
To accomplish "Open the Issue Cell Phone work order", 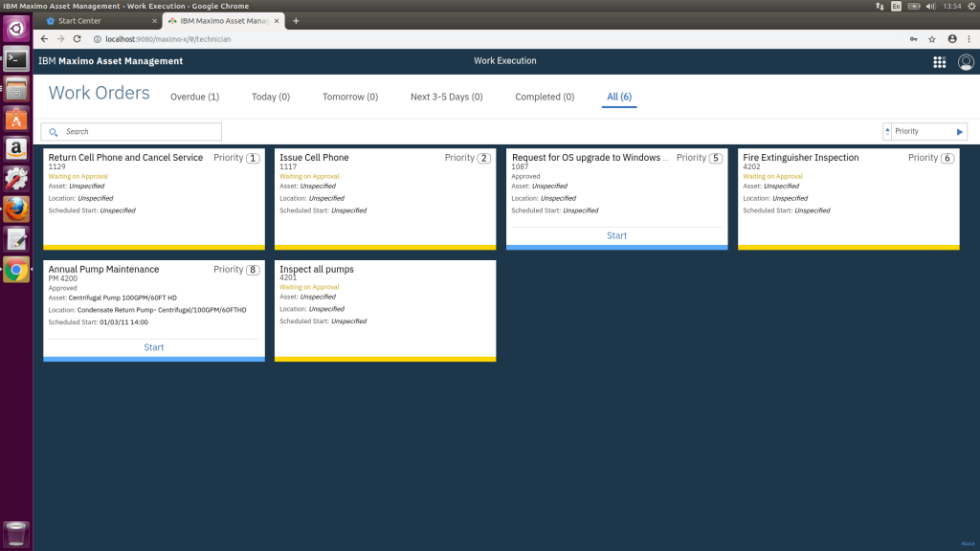I will 385,199.
